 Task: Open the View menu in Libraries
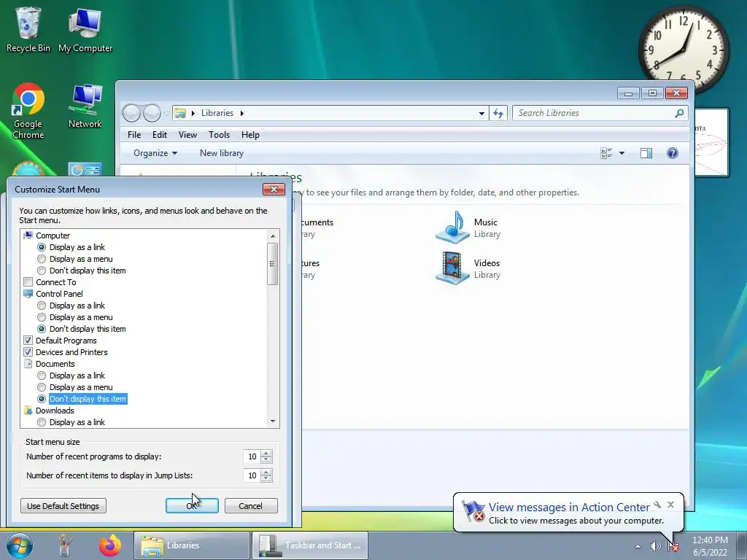pos(187,135)
